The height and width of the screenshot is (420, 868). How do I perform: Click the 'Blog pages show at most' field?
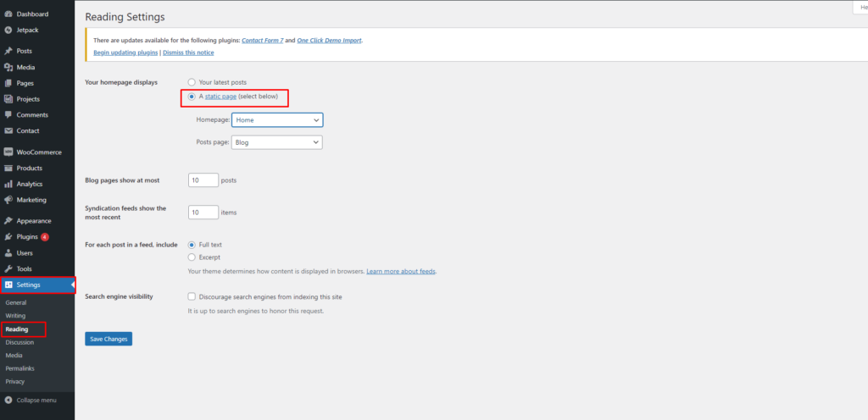point(203,180)
